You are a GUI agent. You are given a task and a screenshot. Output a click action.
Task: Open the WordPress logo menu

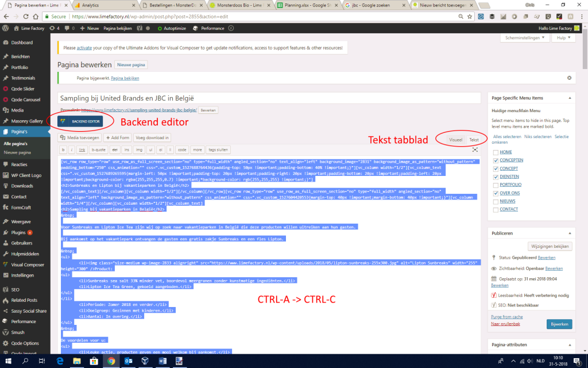pos(5,28)
